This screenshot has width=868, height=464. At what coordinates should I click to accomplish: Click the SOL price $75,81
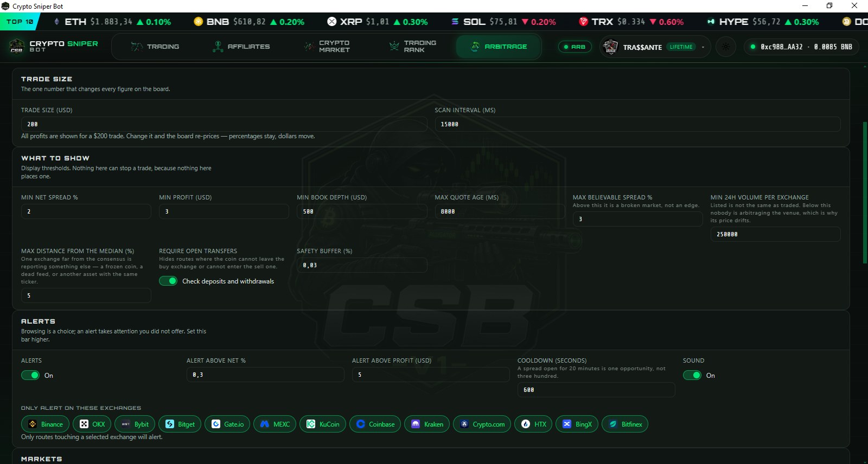pos(503,22)
